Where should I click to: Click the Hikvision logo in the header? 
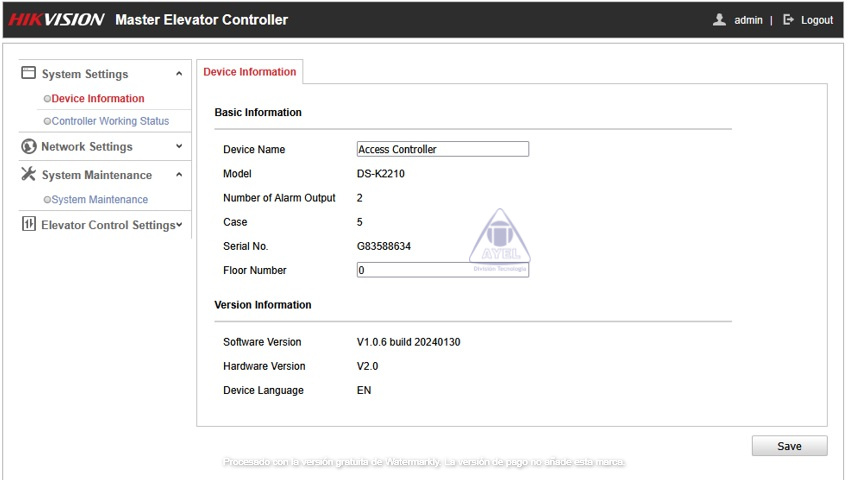[x=56, y=20]
